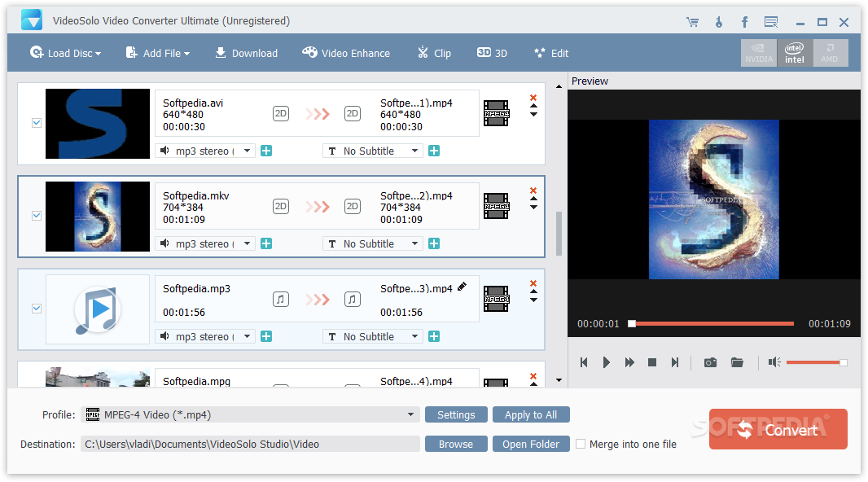The width and height of the screenshot is (868, 482).
Task: Open MPEG4 format icon for Softpedia.mp3
Action: point(496,299)
